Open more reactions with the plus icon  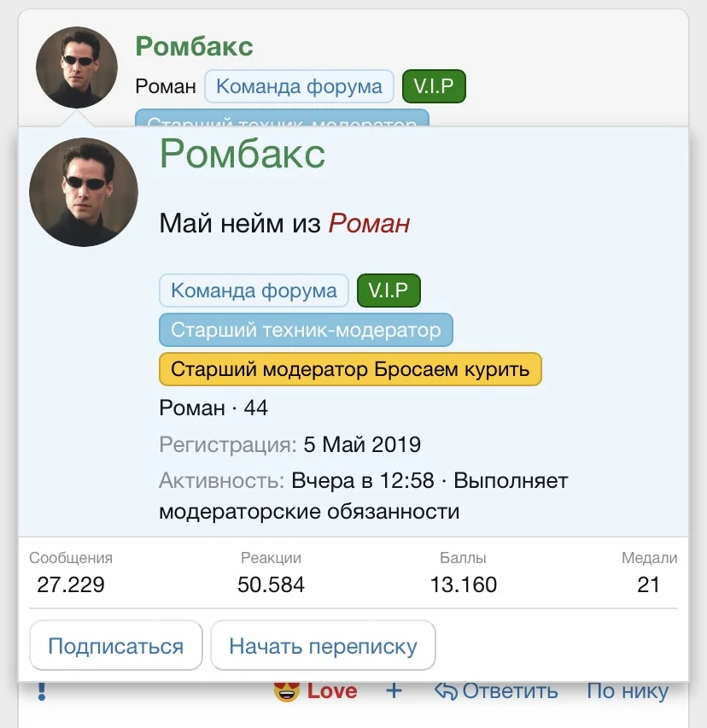393,690
